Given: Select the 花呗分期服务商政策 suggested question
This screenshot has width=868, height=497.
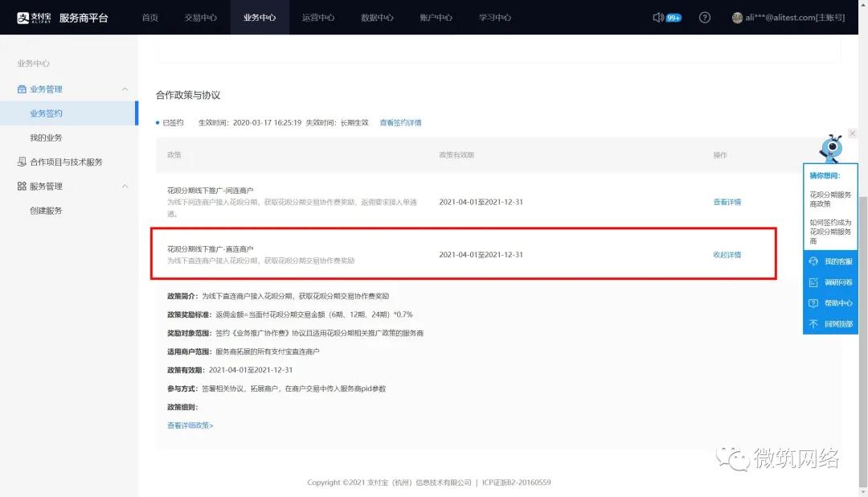Looking at the screenshot, I should 830,199.
